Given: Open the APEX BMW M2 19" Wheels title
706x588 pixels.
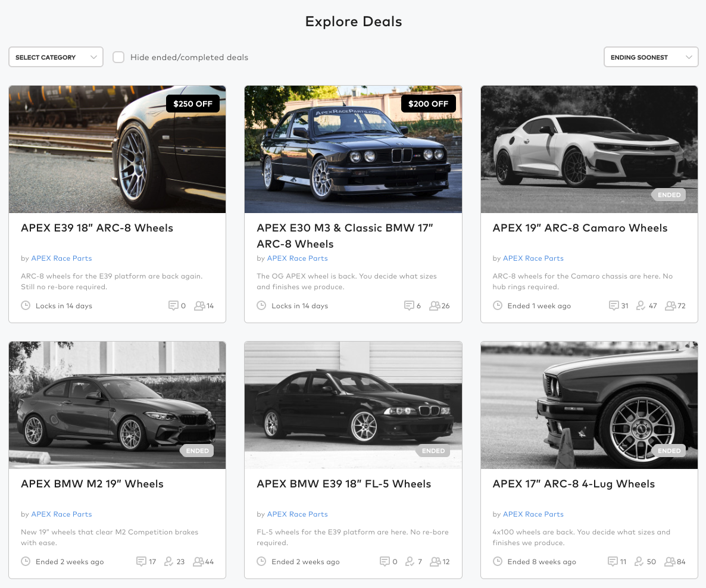Looking at the screenshot, I should click(92, 483).
